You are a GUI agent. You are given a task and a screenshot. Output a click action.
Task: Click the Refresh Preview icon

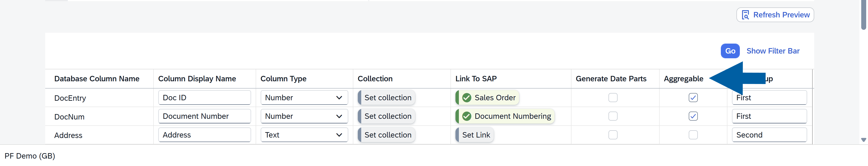tap(745, 15)
